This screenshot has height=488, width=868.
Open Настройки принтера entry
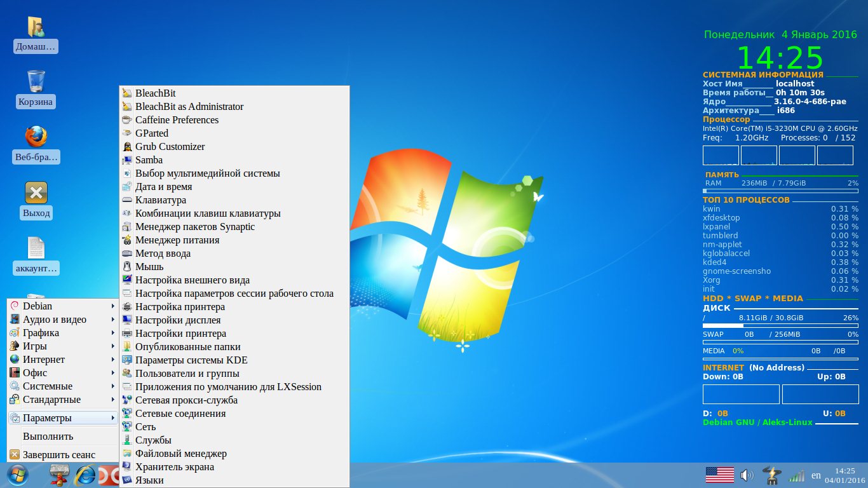[x=234, y=333]
